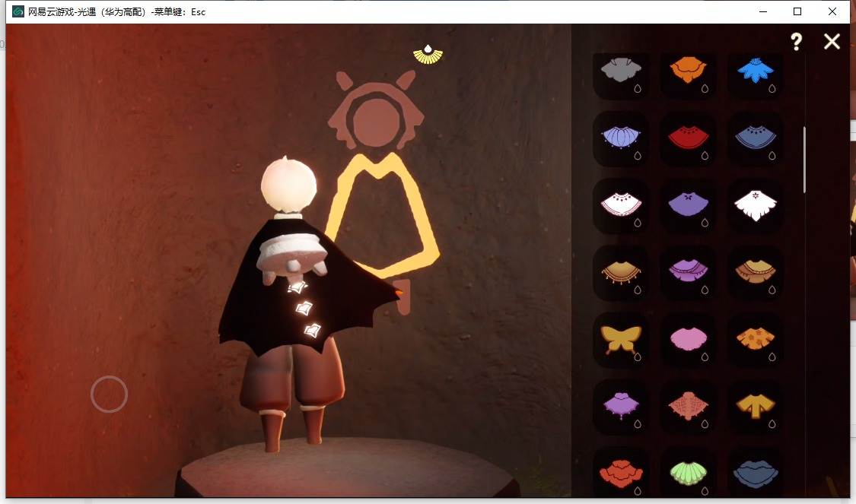Select the purple cape with hanging drop
This screenshot has height=504, width=856.
(x=621, y=407)
